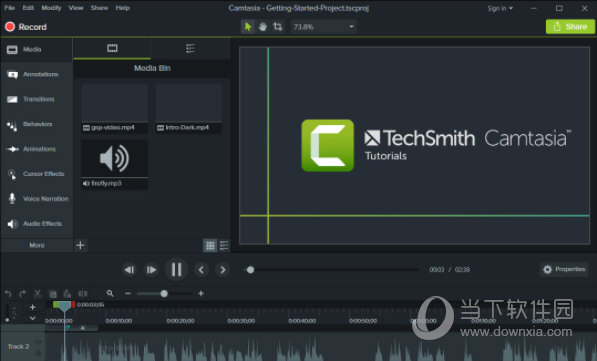Image resolution: width=597 pixels, height=361 pixels.
Task: Open the File menu
Action: [10, 8]
